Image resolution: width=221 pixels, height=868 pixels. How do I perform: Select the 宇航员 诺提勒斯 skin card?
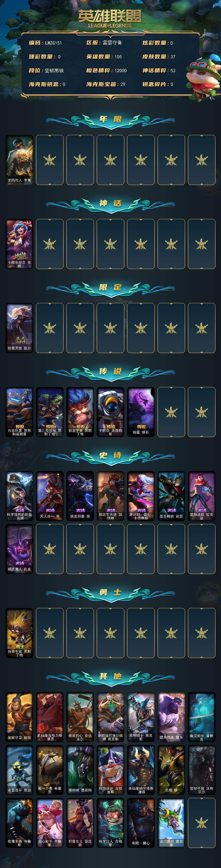(x=110, y=412)
